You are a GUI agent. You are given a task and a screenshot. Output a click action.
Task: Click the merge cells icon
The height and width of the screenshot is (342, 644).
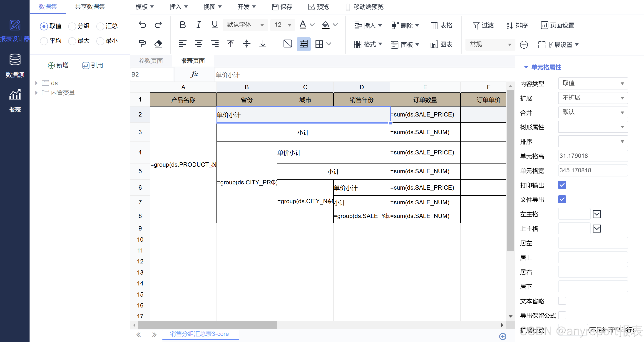coord(303,44)
